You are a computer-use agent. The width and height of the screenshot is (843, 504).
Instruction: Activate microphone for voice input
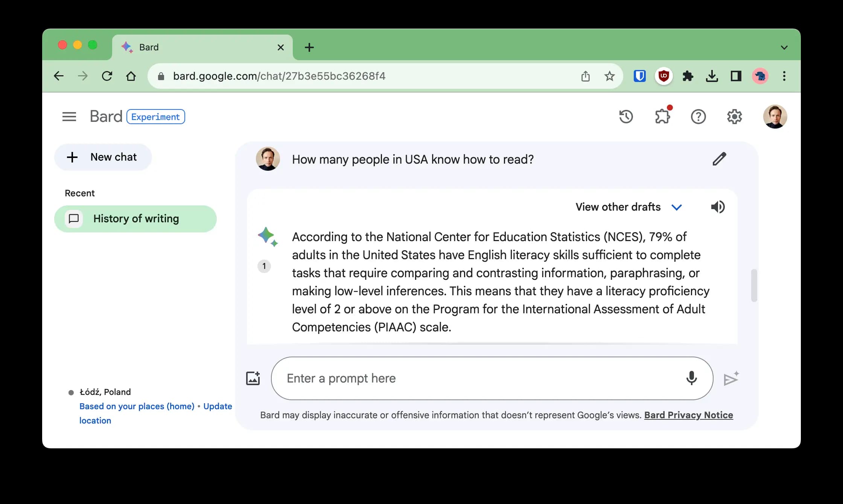[x=691, y=378]
